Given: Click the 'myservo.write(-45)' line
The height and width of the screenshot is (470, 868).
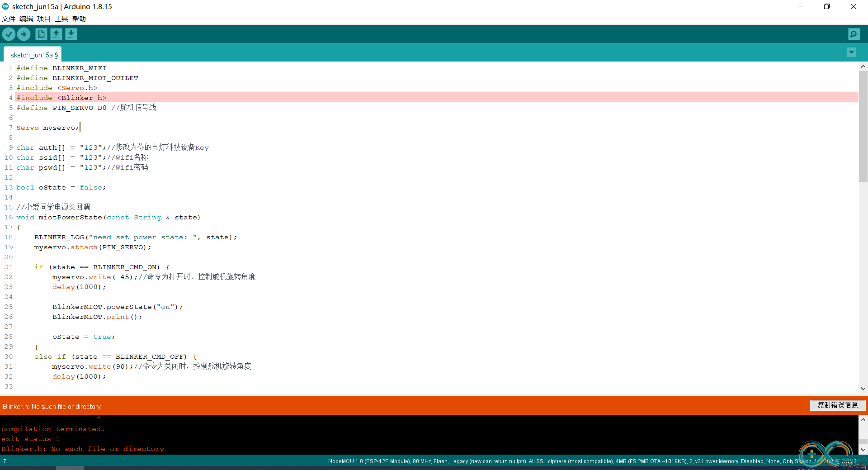Looking at the screenshot, I should [154, 277].
